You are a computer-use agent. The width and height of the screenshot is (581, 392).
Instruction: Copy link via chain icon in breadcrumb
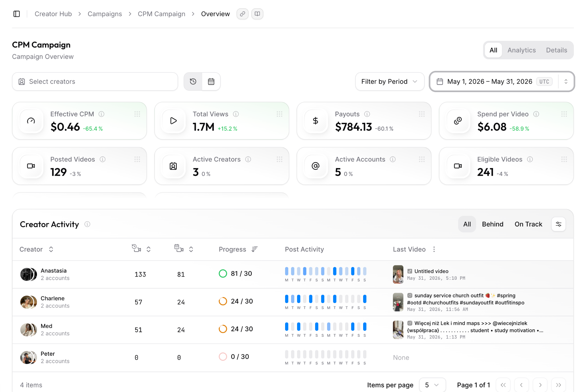click(243, 14)
